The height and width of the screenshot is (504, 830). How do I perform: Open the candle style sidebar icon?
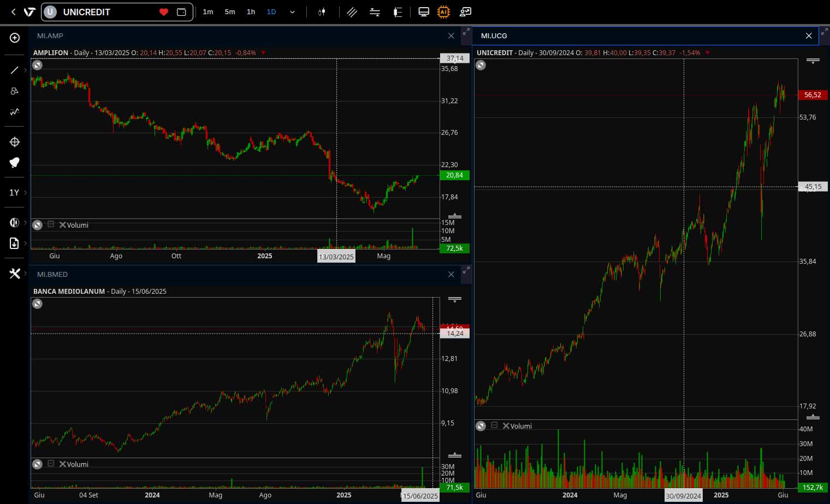[x=15, y=222]
